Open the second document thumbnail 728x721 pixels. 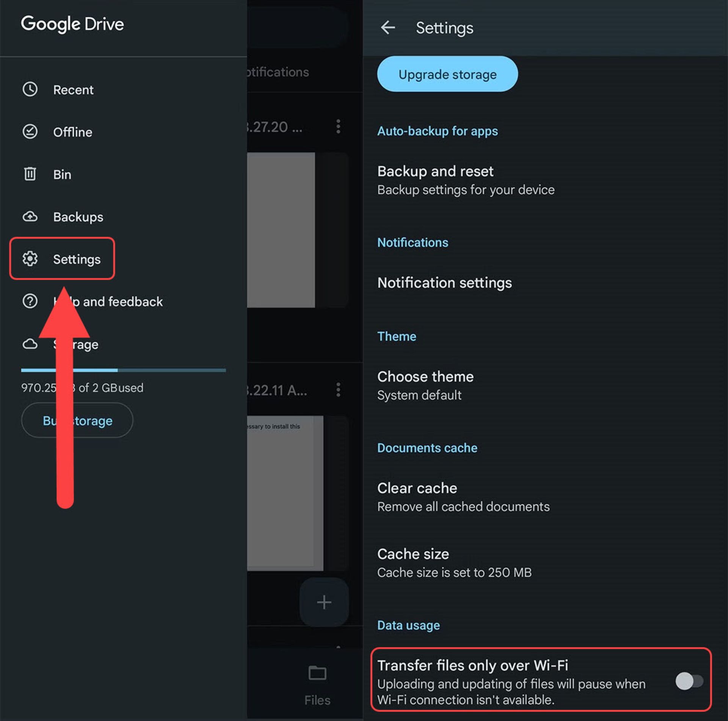(285, 493)
